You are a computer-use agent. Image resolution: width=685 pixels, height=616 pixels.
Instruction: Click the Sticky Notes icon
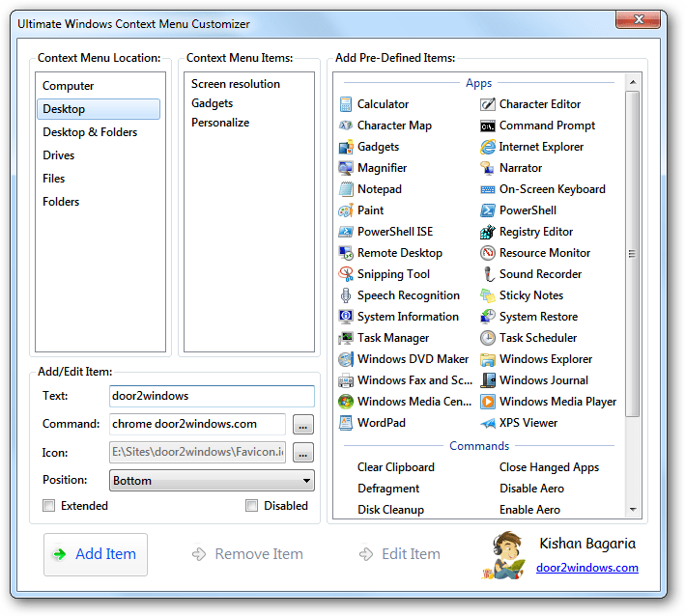click(x=488, y=295)
